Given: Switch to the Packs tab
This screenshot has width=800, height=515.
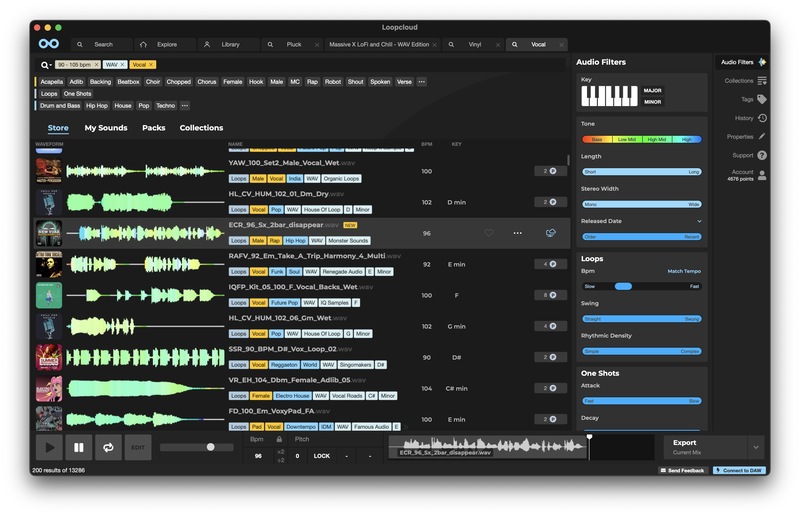Looking at the screenshot, I should coord(153,128).
